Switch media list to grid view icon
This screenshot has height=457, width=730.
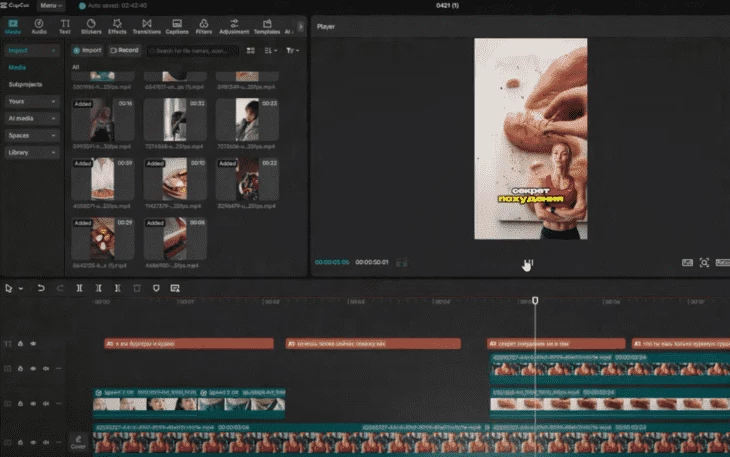click(x=250, y=50)
